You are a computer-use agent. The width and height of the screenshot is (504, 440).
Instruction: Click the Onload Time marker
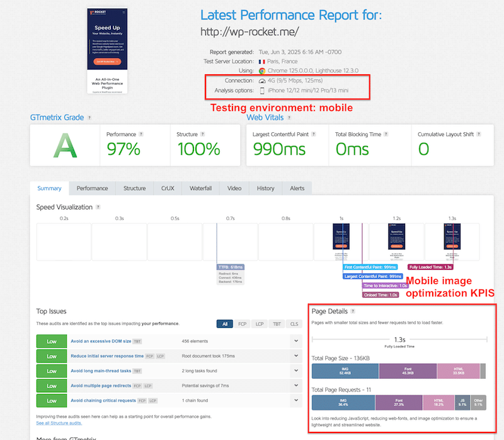381,295
